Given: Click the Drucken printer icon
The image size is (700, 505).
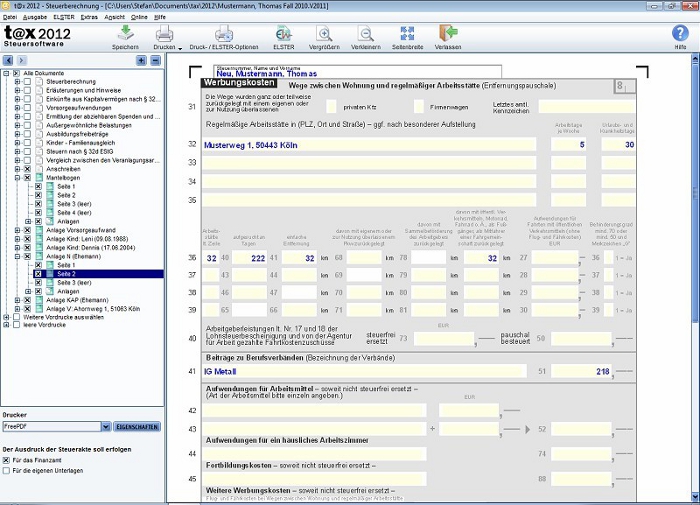Looking at the screenshot, I should coord(164,33).
